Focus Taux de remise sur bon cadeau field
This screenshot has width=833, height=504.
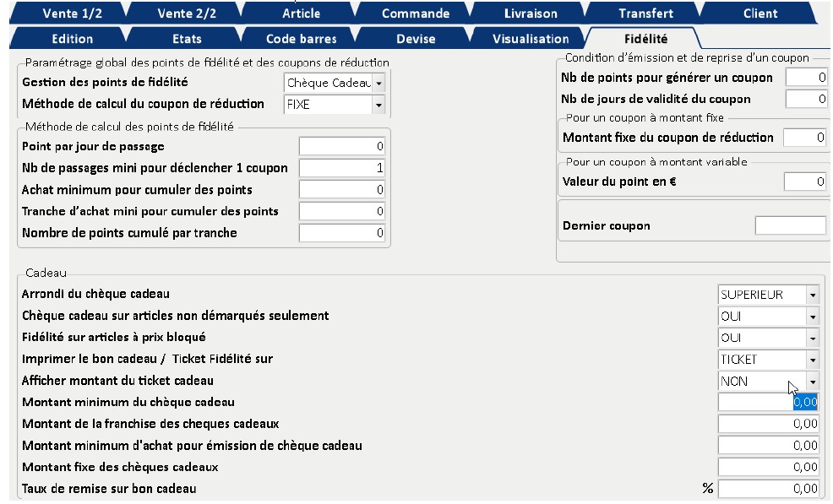pyautogui.click(x=768, y=488)
